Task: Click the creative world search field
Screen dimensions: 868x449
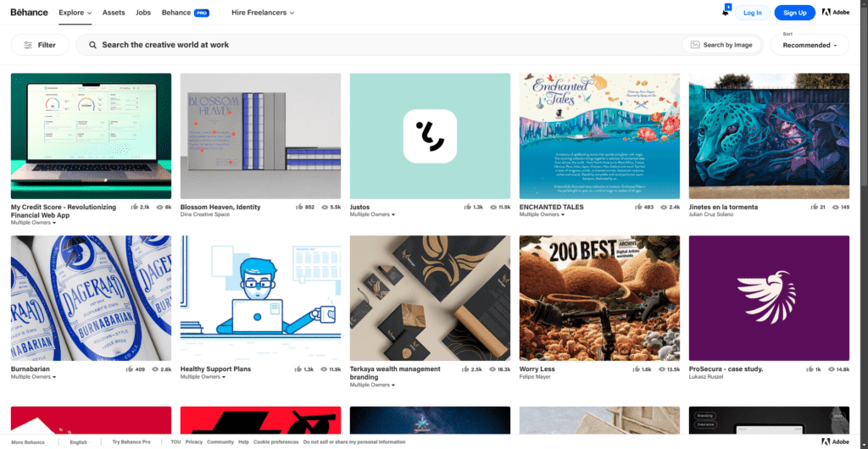Action: pyautogui.click(x=381, y=45)
